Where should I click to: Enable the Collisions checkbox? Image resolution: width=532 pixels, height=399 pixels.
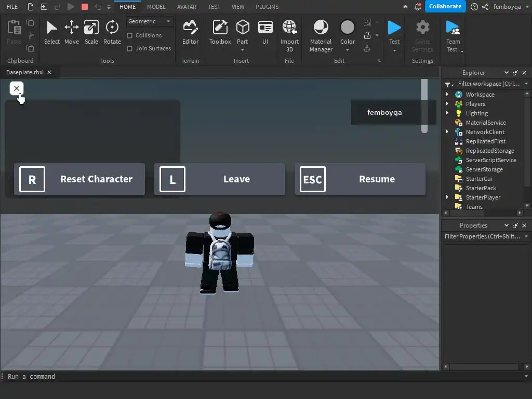129,36
